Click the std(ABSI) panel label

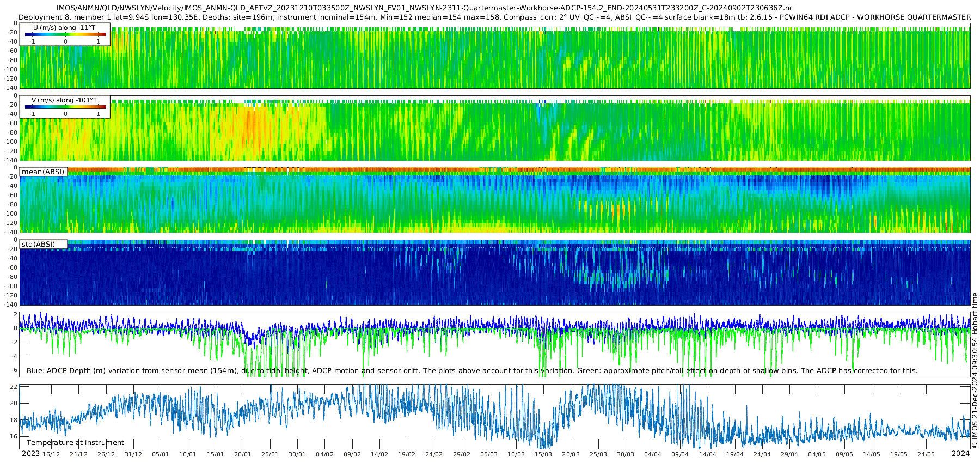click(x=38, y=245)
